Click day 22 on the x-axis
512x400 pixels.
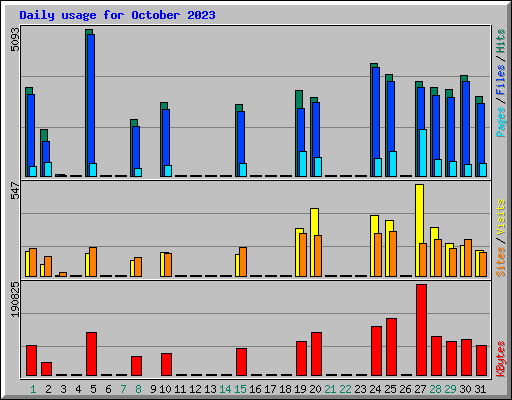tap(345, 389)
